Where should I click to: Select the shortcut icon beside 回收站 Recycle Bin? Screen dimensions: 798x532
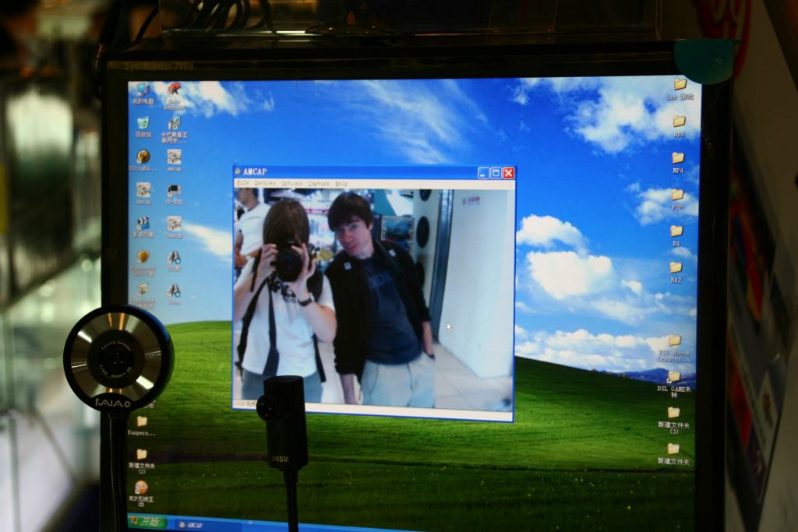(174, 129)
